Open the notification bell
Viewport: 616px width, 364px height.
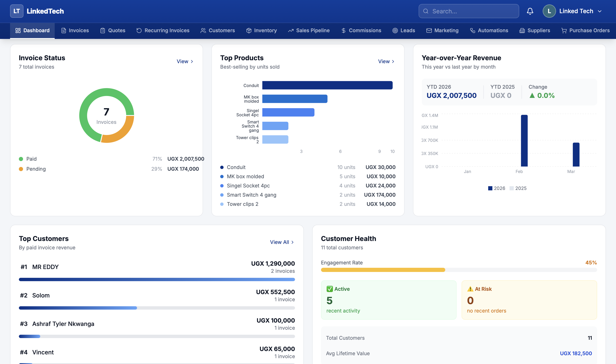tap(530, 11)
